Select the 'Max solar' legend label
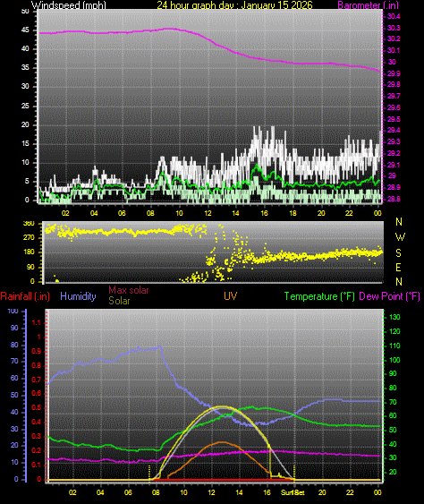 pos(129,290)
